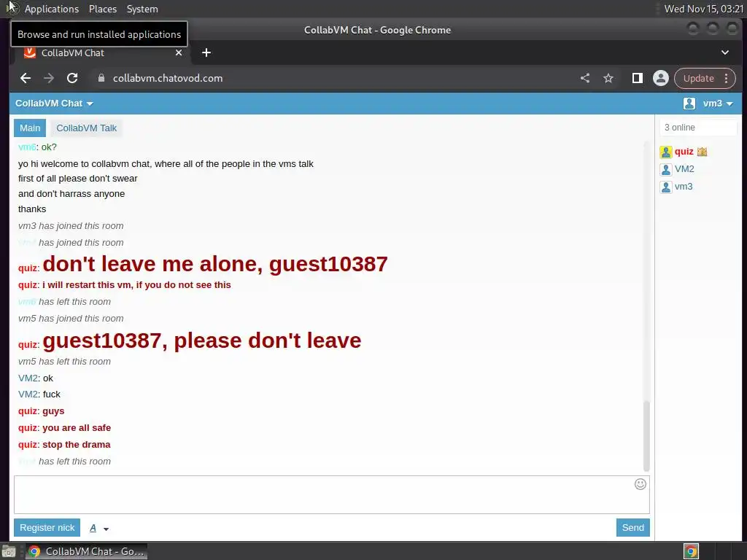Open the text formatting A option
The image size is (747, 560).
point(93,528)
